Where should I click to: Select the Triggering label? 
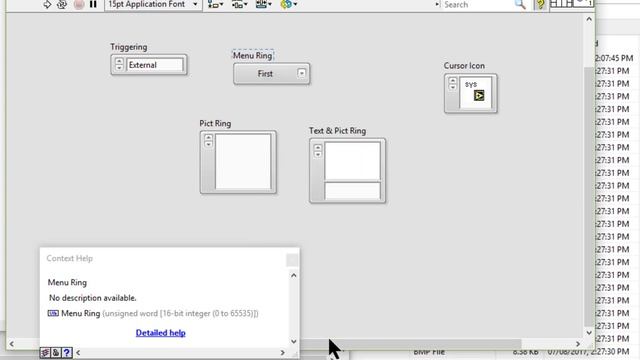click(129, 47)
